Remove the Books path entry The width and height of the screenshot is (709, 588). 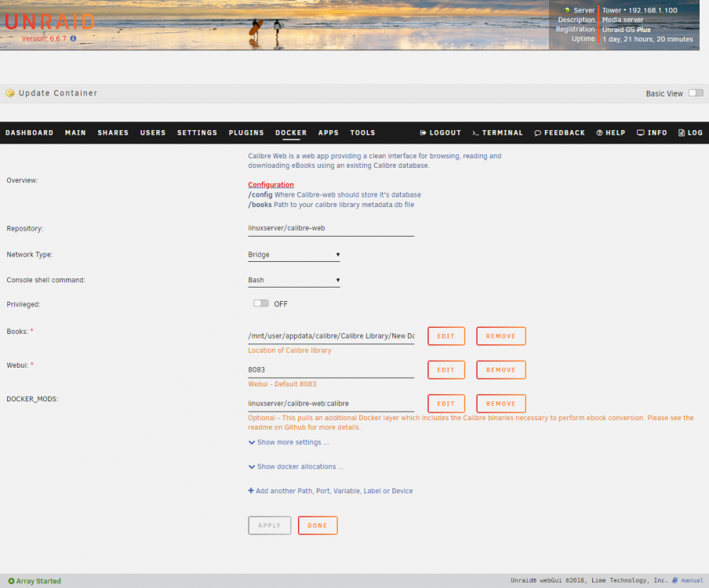point(501,336)
